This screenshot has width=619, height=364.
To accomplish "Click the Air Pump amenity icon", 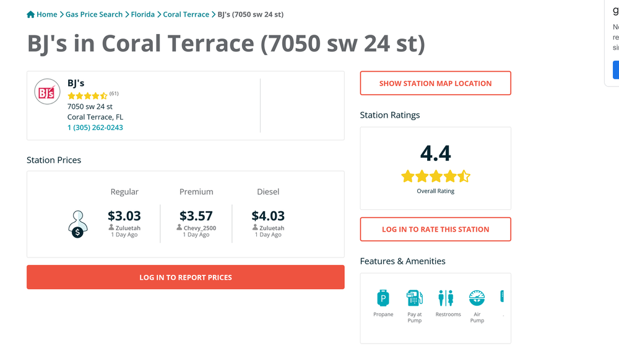I will (477, 298).
